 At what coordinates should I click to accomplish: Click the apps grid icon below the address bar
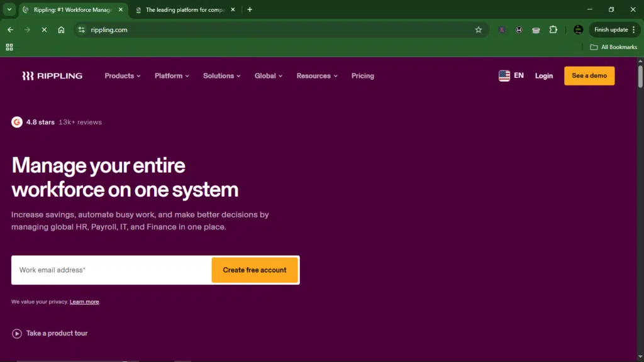pyautogui.click(x=9, y=47)
